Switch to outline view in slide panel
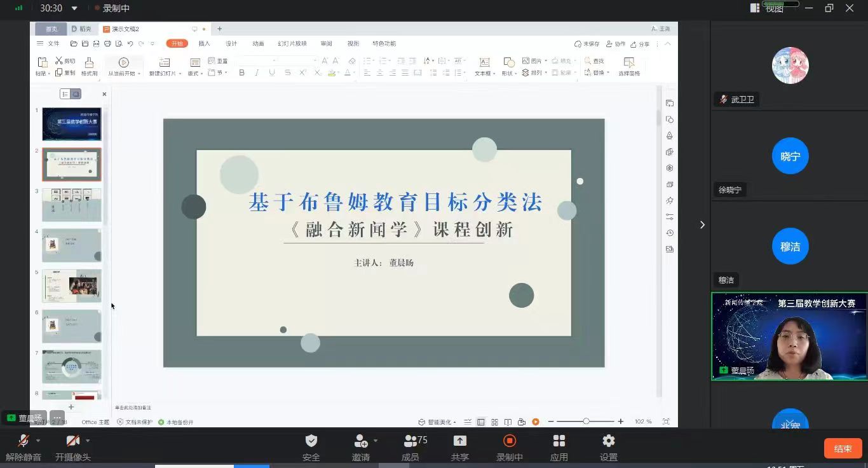The height and width of the screenshot is (468, 868). coord(65,94)
